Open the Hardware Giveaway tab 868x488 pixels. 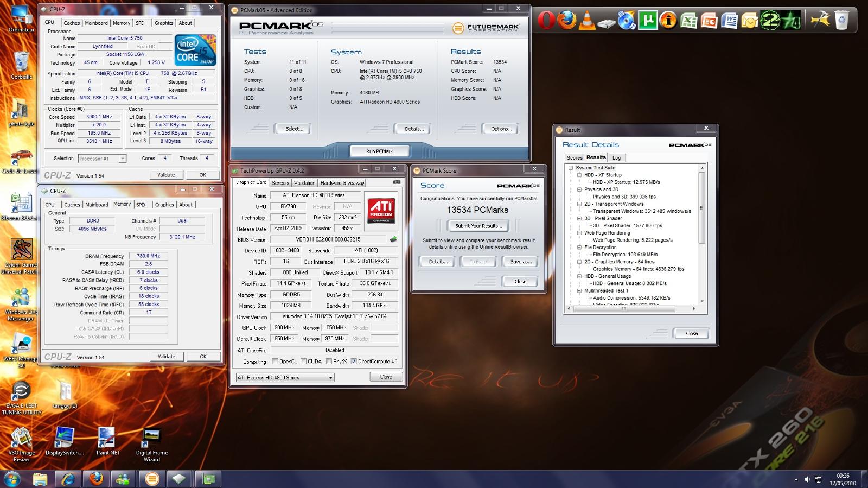coord(342,183)
